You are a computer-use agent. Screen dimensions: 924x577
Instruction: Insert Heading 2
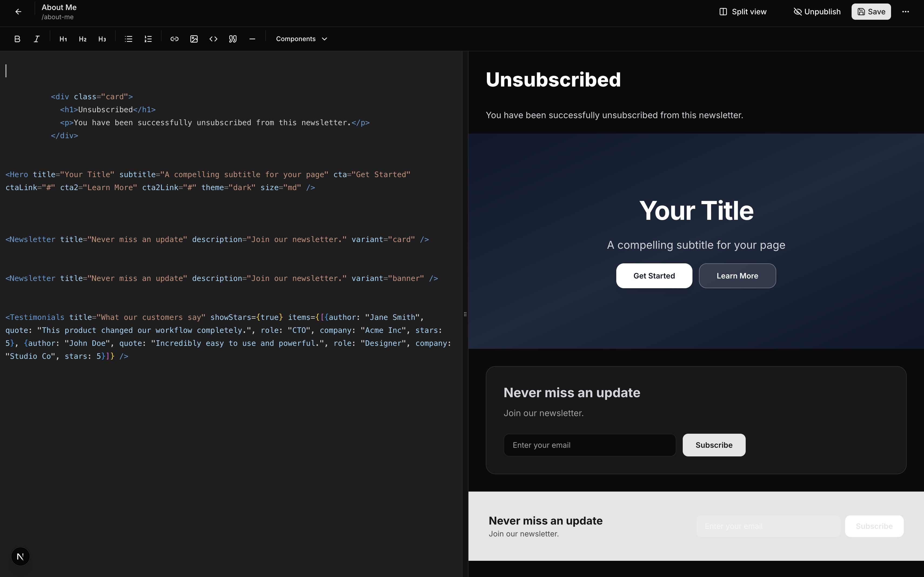(83, 39)
